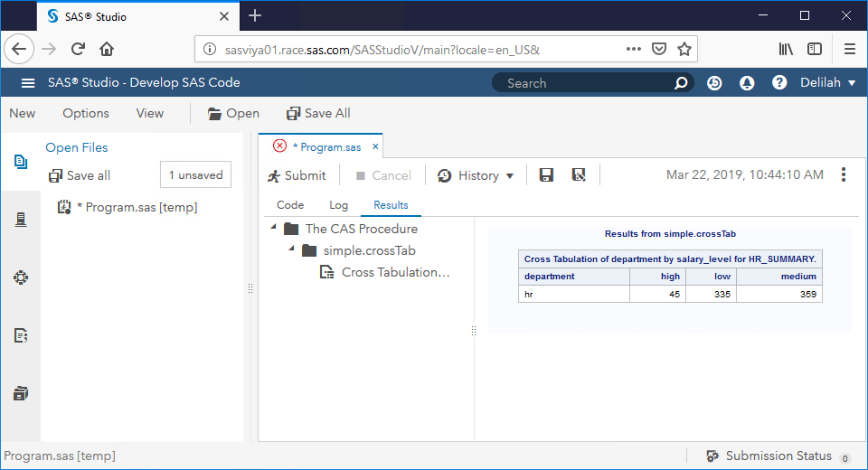The image size is (868, 470).
Task: Click the left panel splitter handle
Action: (x=250, y=287)
